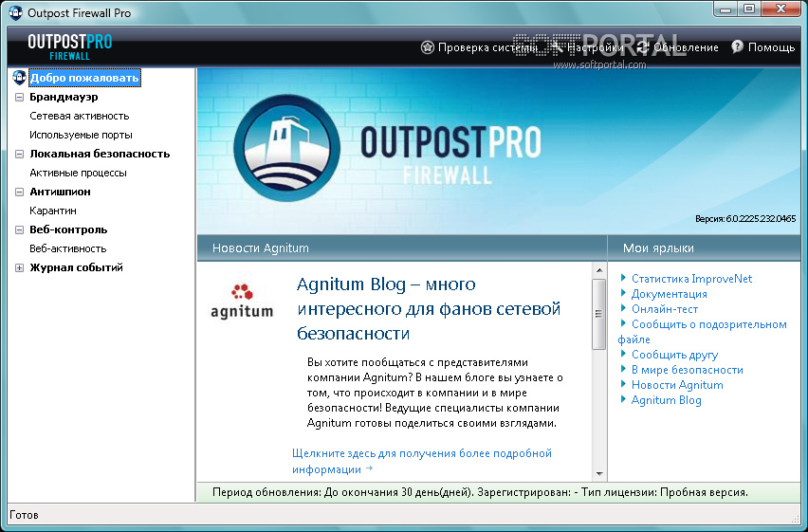The width and height of the screenshot is (808, 532).
Task: Open Новости Agnitum shortcut link
Action: [677, 385]
